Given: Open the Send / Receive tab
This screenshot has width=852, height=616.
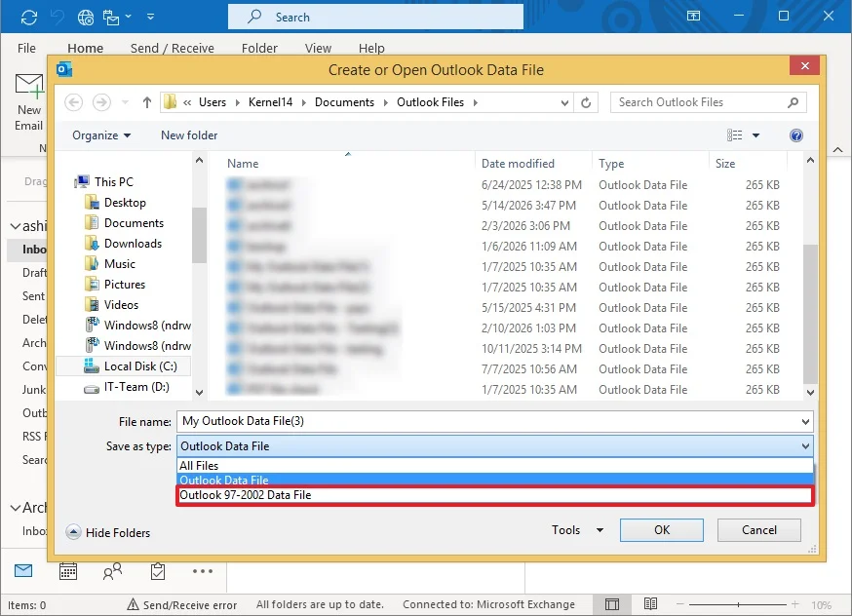Looking at the screenshot, I should [x=173, y=48].
